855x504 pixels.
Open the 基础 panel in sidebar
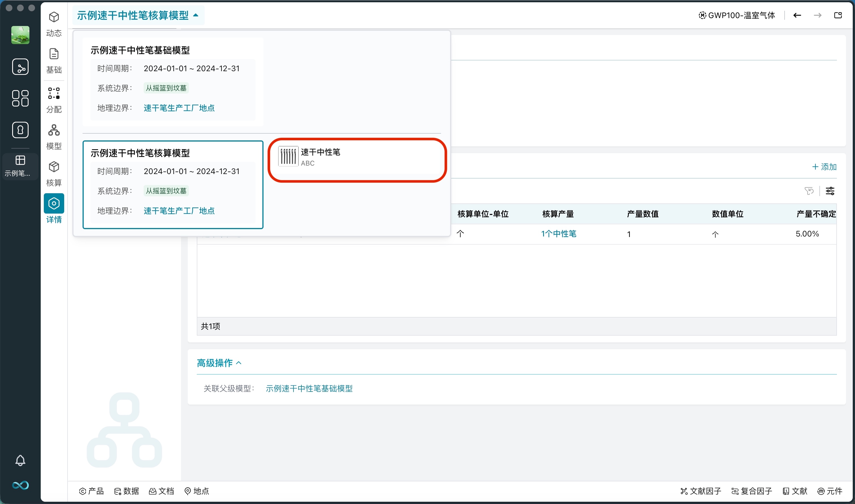(54, 60)
